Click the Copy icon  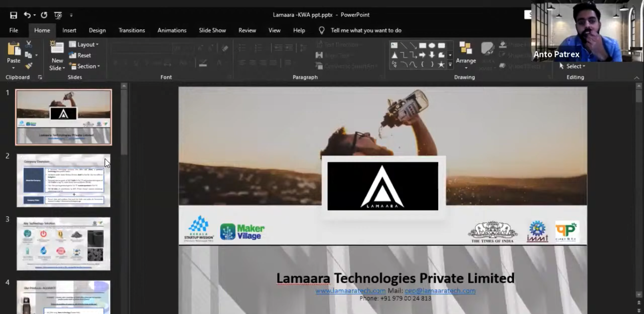(x=28, y=55)
